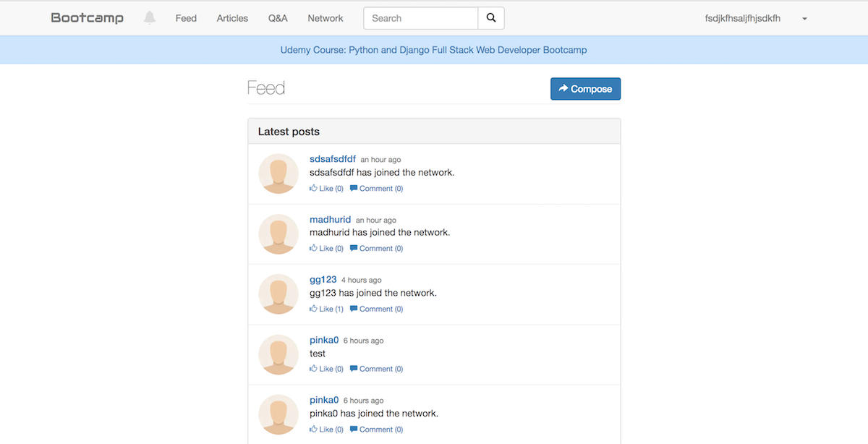Viewport: 868px width, 444px height.
Task: Like gg123's joined post
Action: point(326,309)
